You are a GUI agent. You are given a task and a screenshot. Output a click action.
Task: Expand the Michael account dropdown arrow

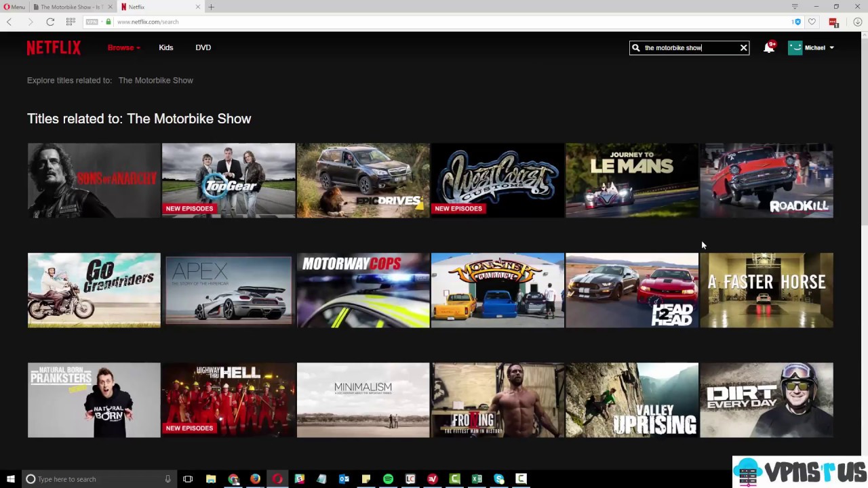click(x=831, y=47)
